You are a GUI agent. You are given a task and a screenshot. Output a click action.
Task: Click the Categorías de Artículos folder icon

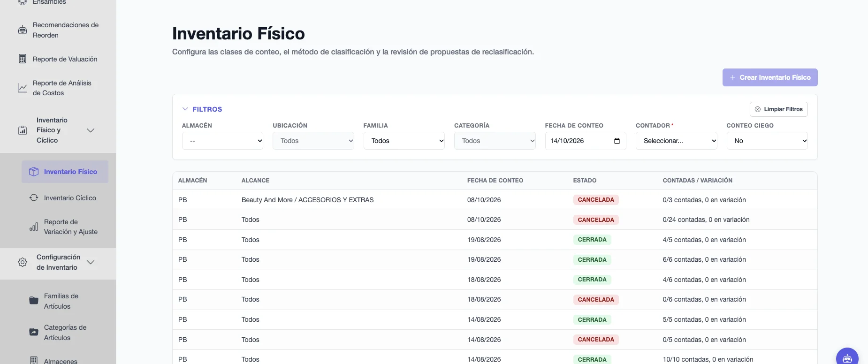[x=34, y=333]
